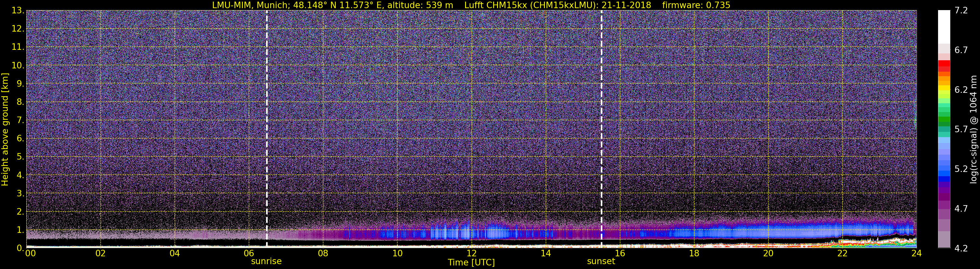The height and width of the screenshot is (269, 980).
Task: Click the '4.7' colorbar value
Action: tap(961, 209)
